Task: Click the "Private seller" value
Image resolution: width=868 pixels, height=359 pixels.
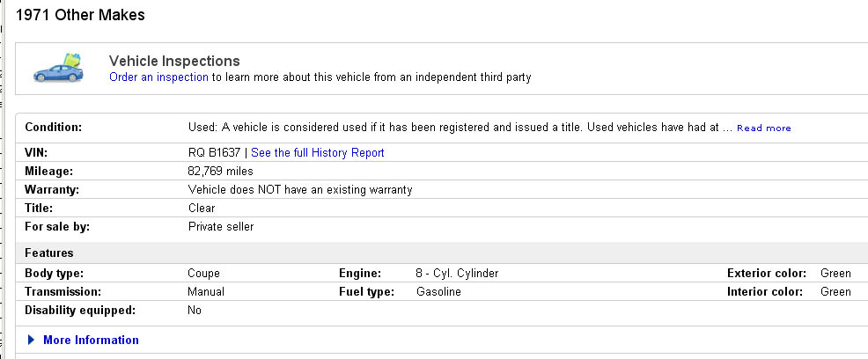Action: [221, 227]
